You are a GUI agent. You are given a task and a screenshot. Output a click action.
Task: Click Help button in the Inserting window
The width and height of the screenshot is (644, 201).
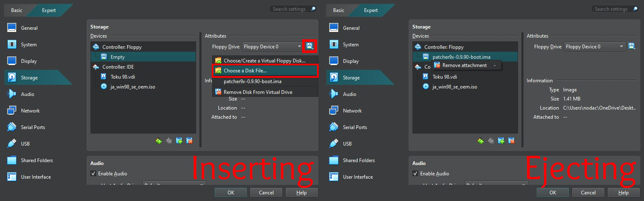(302, 192)
